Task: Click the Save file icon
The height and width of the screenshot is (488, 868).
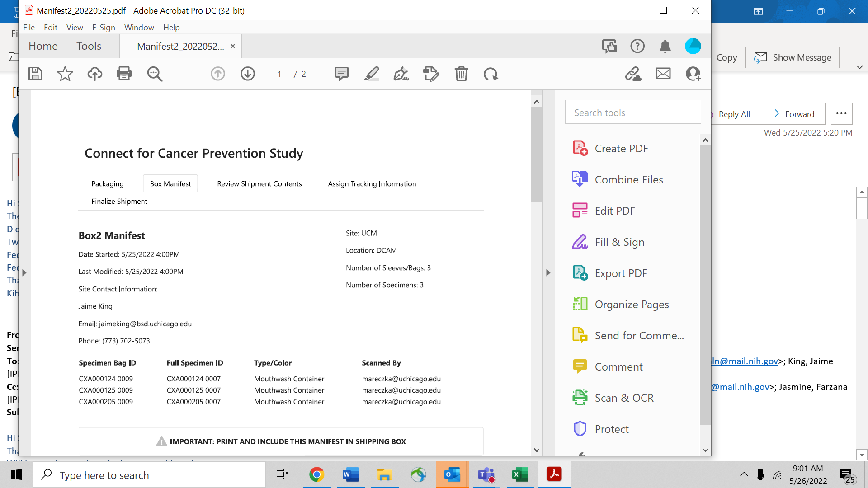Action: coord(35,74)
